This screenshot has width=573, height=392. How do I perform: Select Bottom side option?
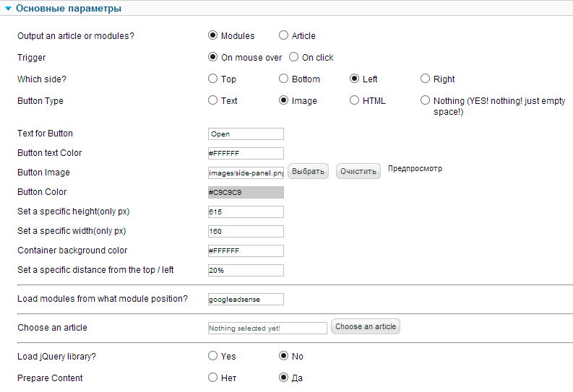(x=283, y=79)
